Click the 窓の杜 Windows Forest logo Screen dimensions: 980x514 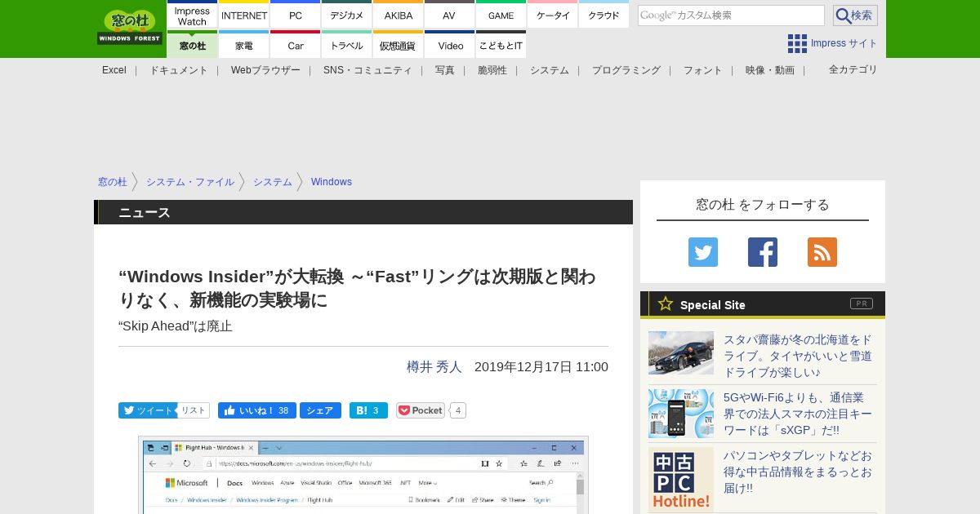click(x=130, y=27)
